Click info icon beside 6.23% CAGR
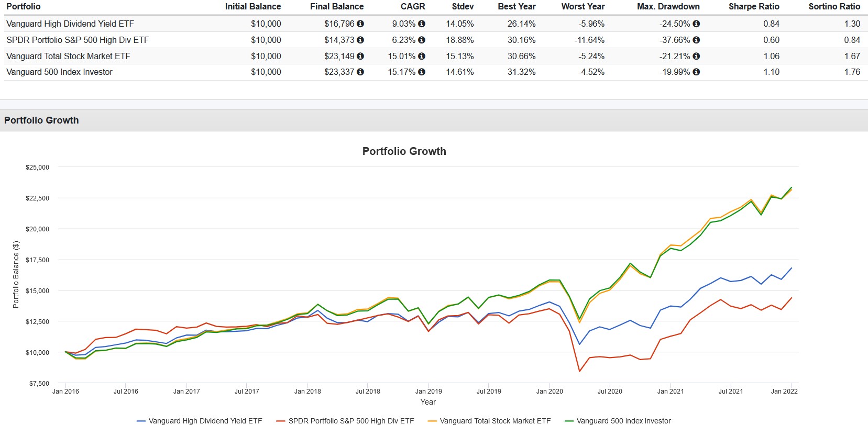The width and height of the screenshot is (868, 425). pos(422,40)
